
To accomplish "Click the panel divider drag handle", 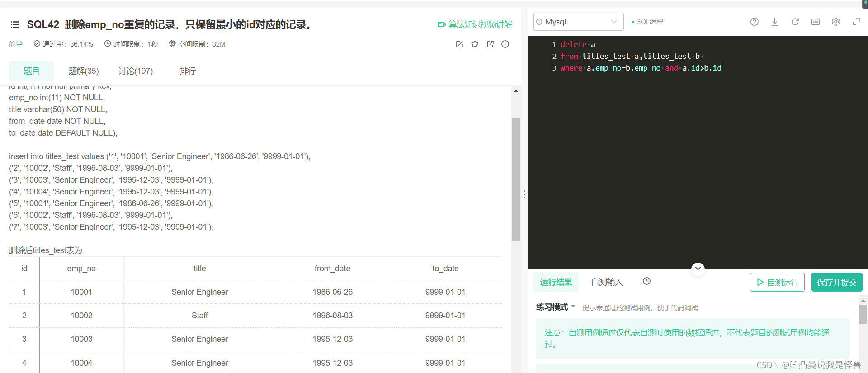I will pos(524,194).
